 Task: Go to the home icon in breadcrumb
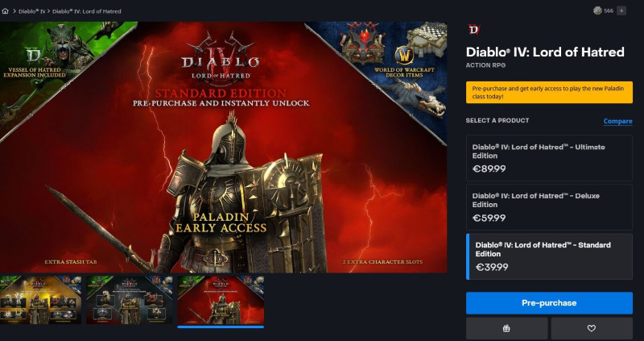point(5,11)
